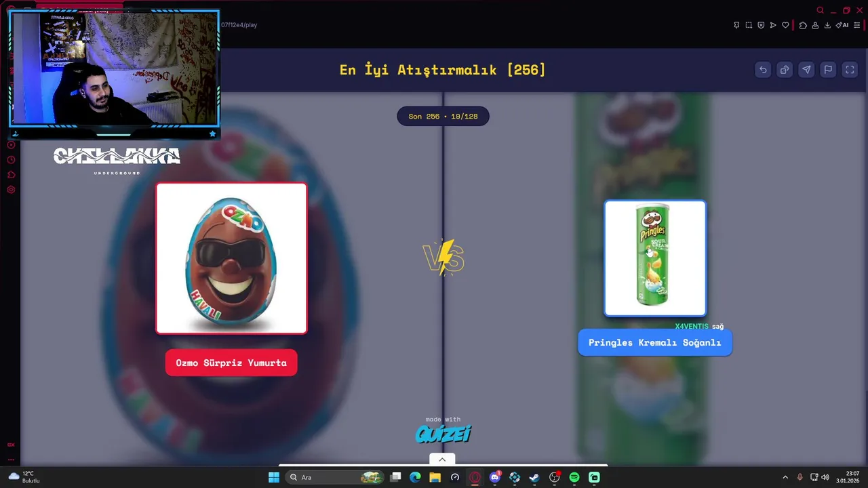868x488 pixels.
Task: Expand the bottom panel using the up chevron
Action: [442, 460]
